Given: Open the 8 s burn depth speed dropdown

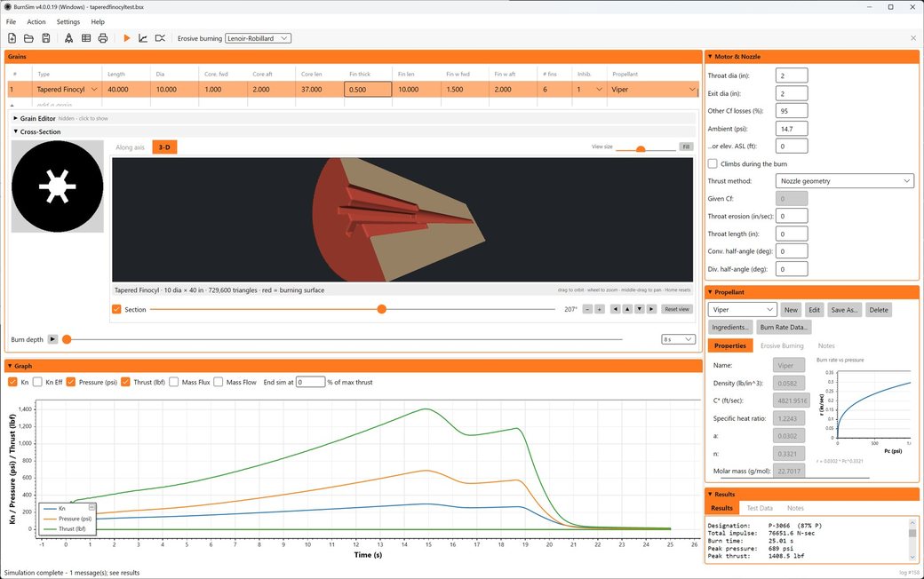Looking at the screenshot, I should [678, 339].
